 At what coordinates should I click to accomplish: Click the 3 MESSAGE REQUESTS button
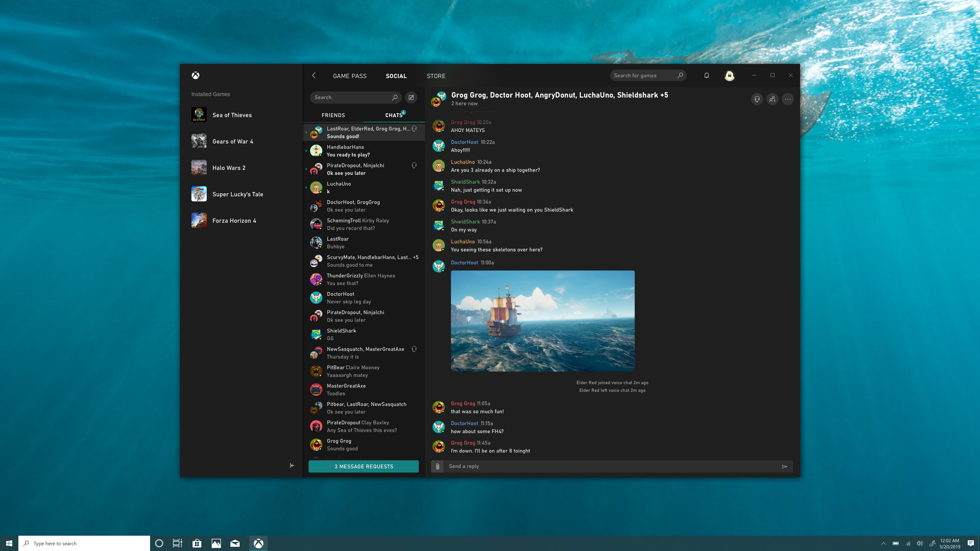[x=363, y=466]
